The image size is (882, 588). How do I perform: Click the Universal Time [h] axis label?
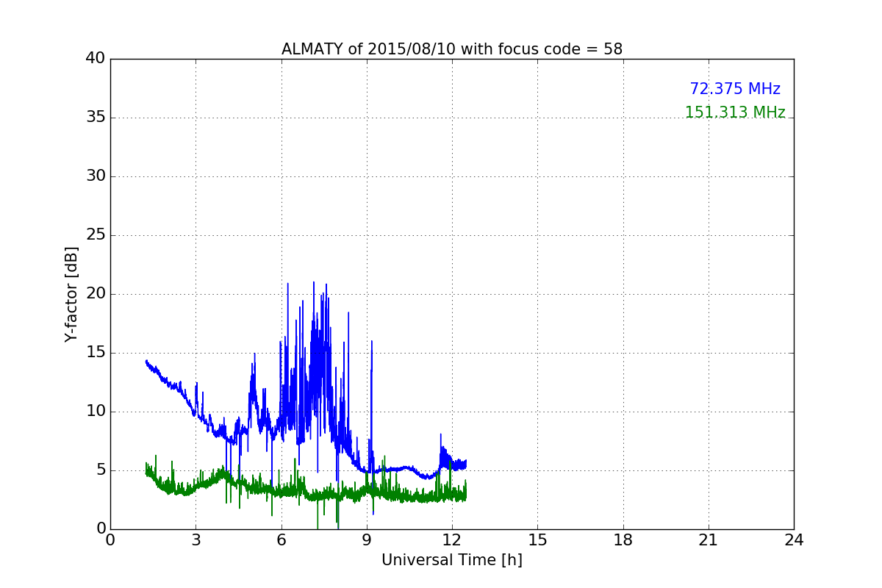pyautogui.click(x=451, y=560)
